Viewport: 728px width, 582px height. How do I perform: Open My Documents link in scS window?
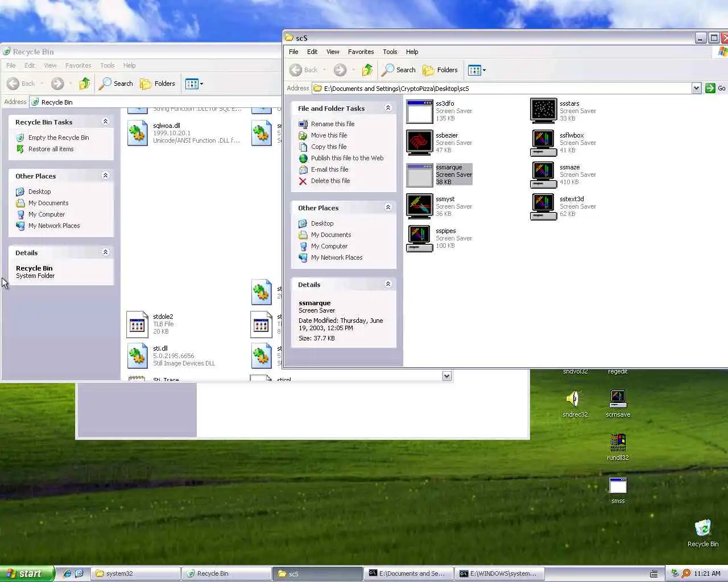[x=331, y=235]
